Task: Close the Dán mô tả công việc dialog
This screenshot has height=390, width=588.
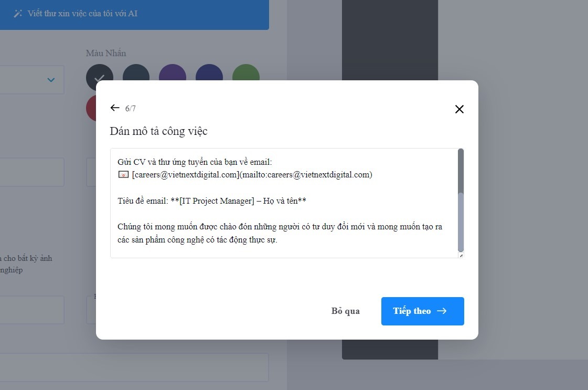Action: [x=459, y=109]
